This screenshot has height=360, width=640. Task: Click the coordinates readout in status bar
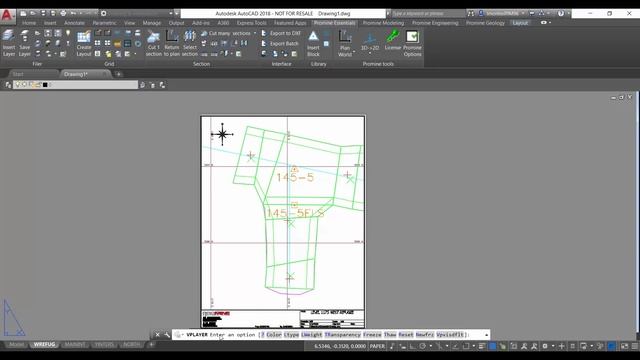coord(340,346)
